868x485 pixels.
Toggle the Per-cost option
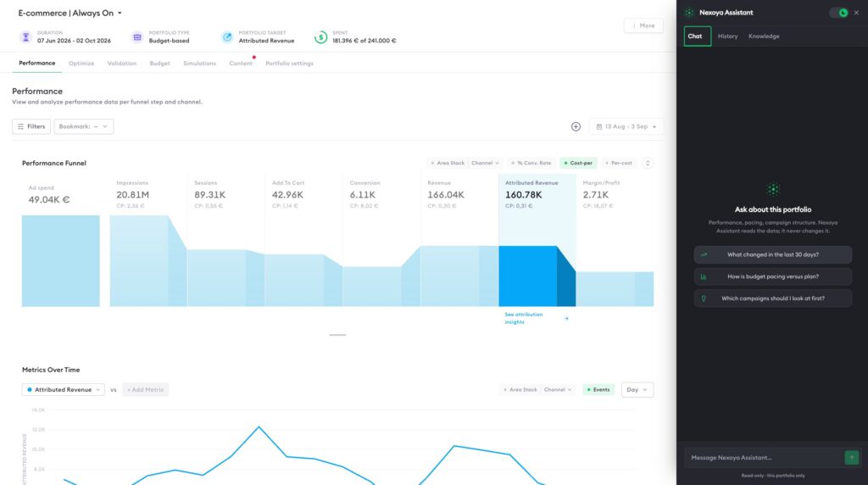[x=618, y=163]
